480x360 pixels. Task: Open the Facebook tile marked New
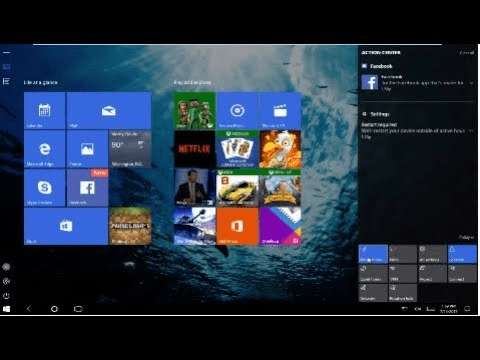tap(87, 188)
